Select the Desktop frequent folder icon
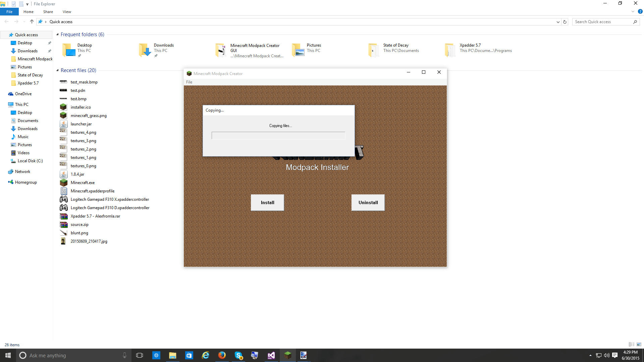The width and height of the screenshot is (644, 362). pyautogui.click(x=69, y=50)
